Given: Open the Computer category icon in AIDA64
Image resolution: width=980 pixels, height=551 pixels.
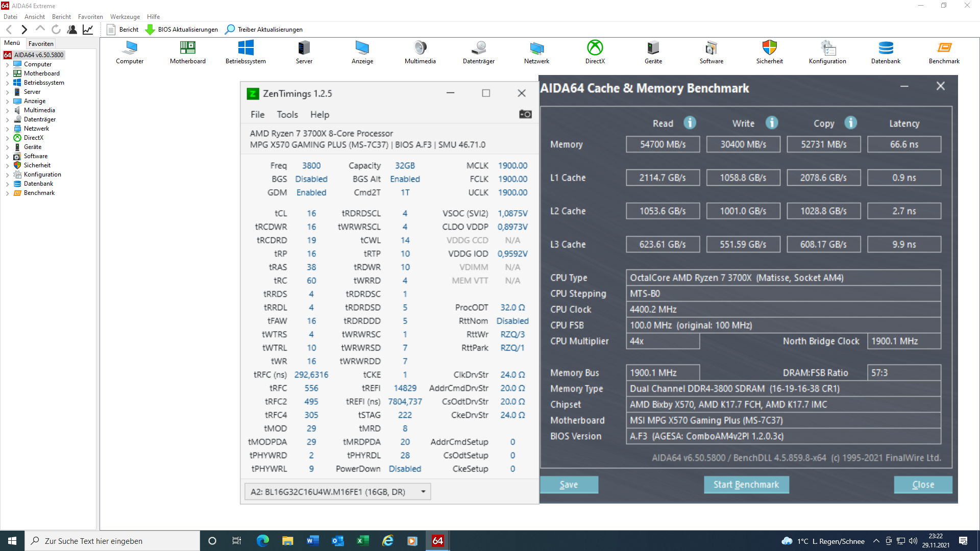Looking at the screenshot, I should pos(129,51).
